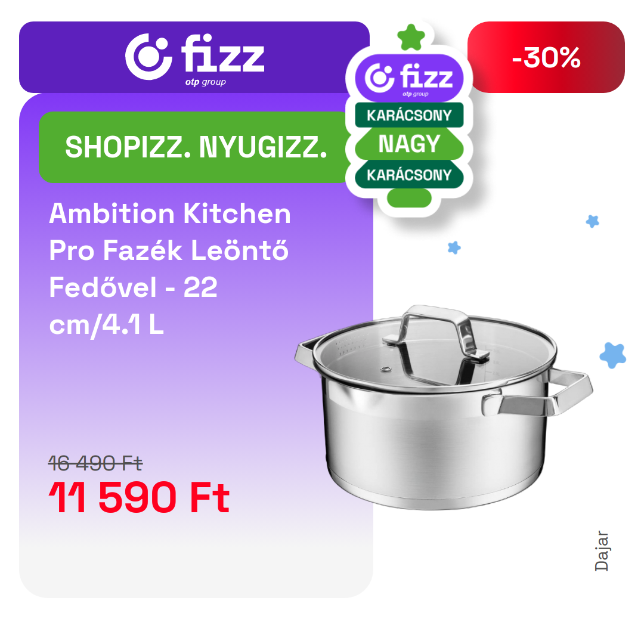
Task: Click the green tree trunk at badge bottom
Action: tap(409, 198)
